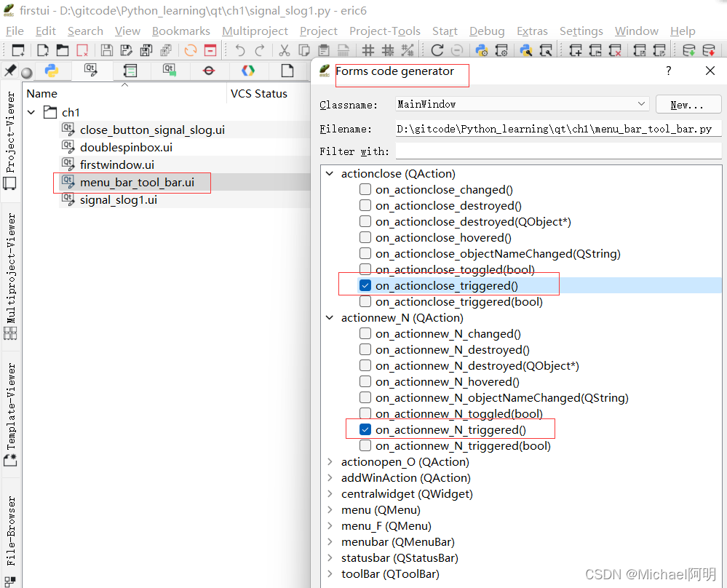Check on_actionclose_changed() checkbox
The height and width of the screenshot is (588, 727).
(x=365, y=189)
